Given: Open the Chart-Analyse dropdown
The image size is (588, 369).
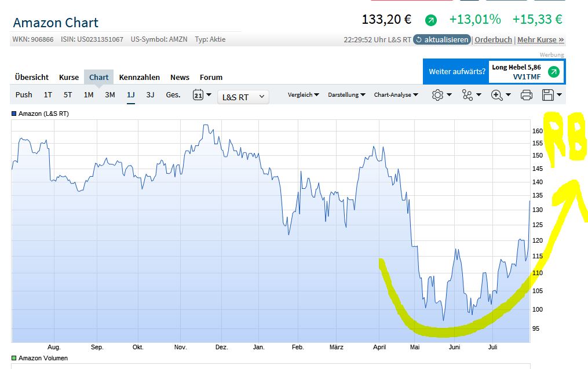Looking at the screenshot, I should click(x=396, y=95).
